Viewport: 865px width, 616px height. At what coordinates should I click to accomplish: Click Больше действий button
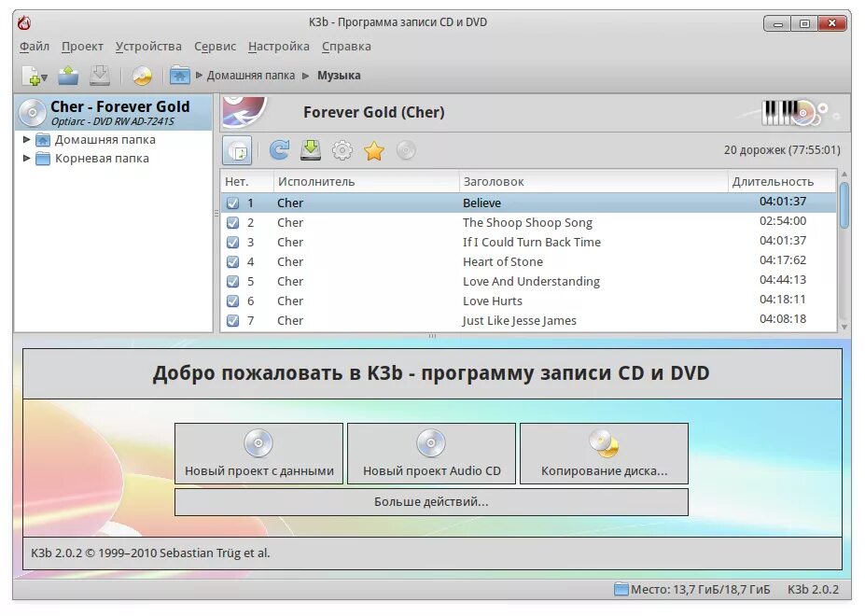(431, 502)
